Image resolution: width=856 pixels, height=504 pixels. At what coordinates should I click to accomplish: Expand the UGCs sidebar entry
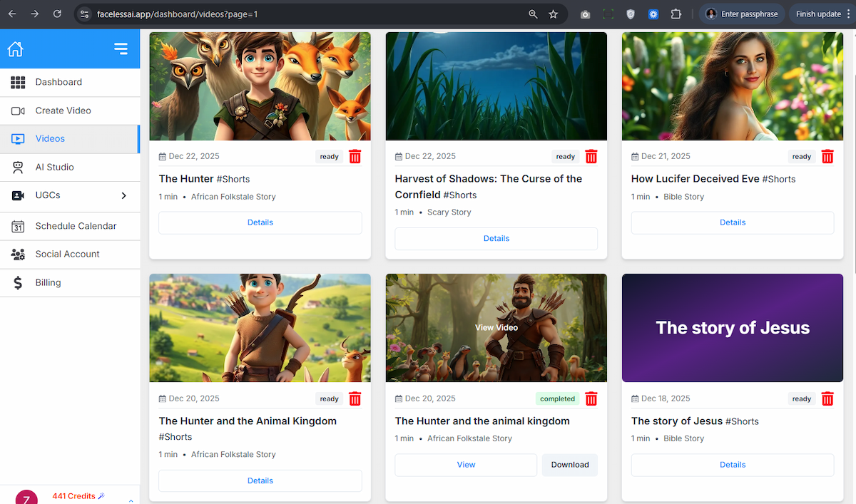(123, 195)
